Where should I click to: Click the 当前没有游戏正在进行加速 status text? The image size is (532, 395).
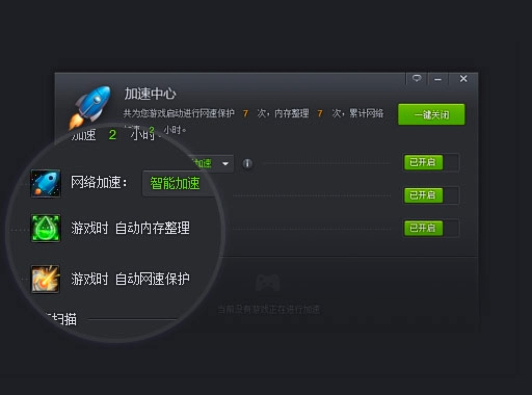pos(269,309)
